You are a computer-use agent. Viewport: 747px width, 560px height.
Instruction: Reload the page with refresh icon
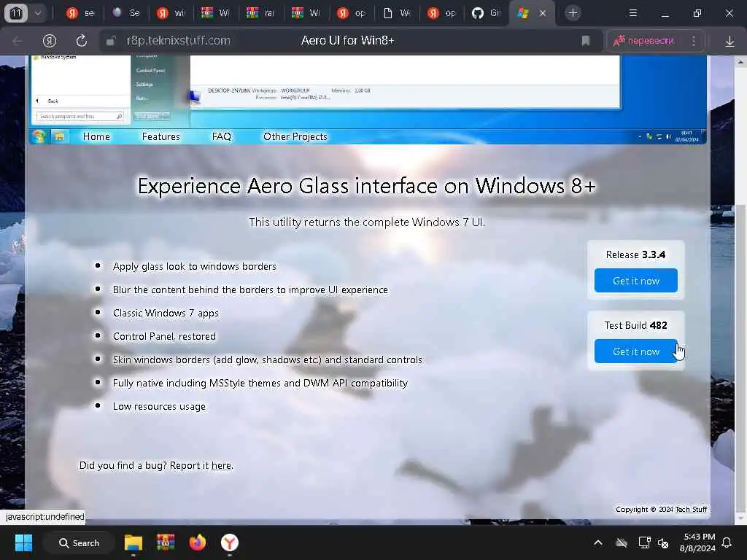82,41
